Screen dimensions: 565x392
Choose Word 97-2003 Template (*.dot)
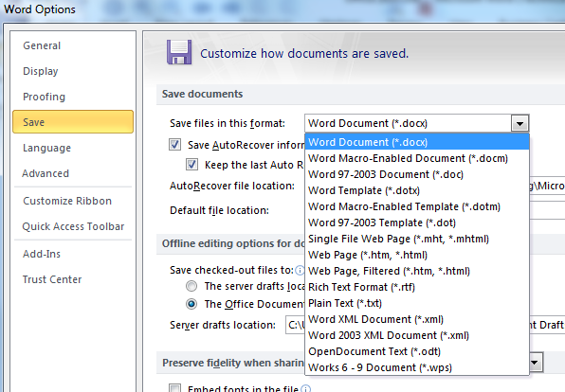(417, 223)
